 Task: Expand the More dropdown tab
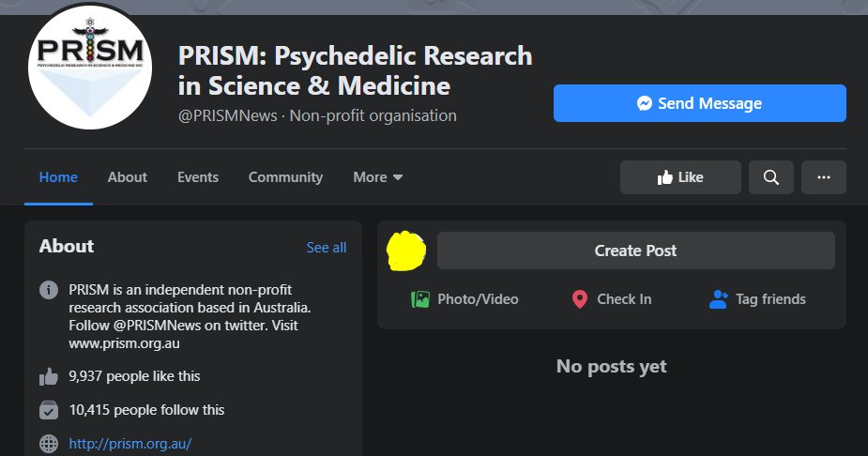[378, 177]
